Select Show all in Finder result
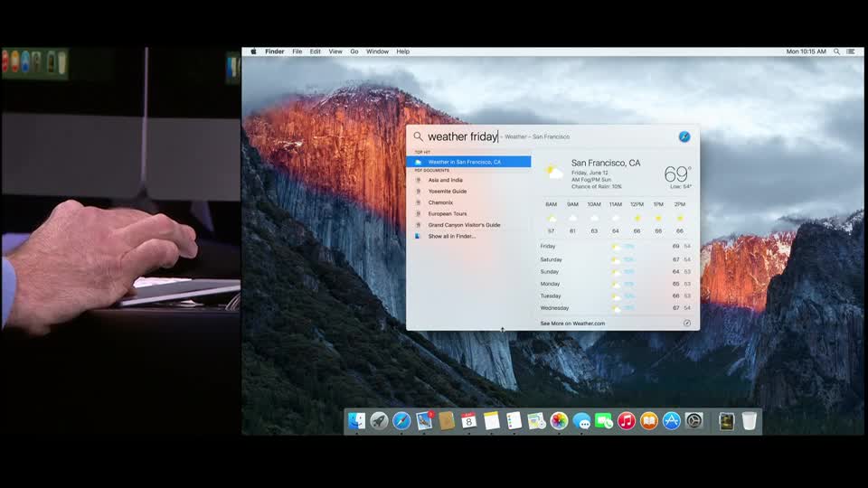This screenshot has height=488, width=868. pos(451,236)
